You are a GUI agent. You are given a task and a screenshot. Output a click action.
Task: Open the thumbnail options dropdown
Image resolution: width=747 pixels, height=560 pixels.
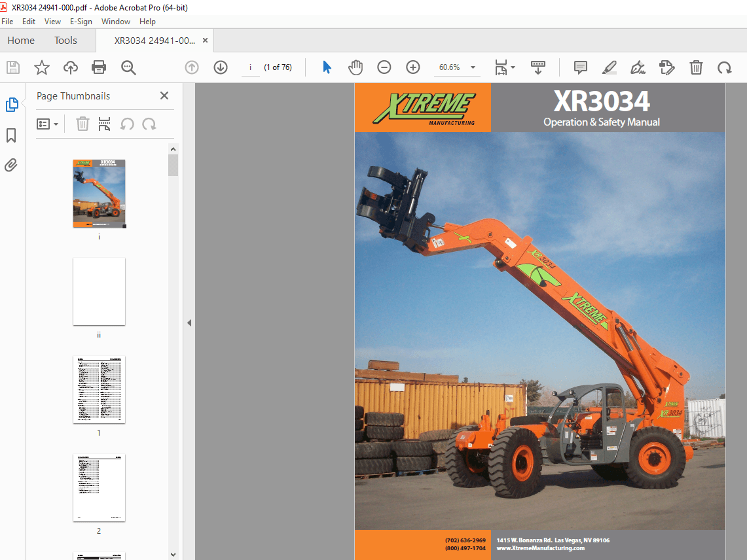[x=48, y=124]
